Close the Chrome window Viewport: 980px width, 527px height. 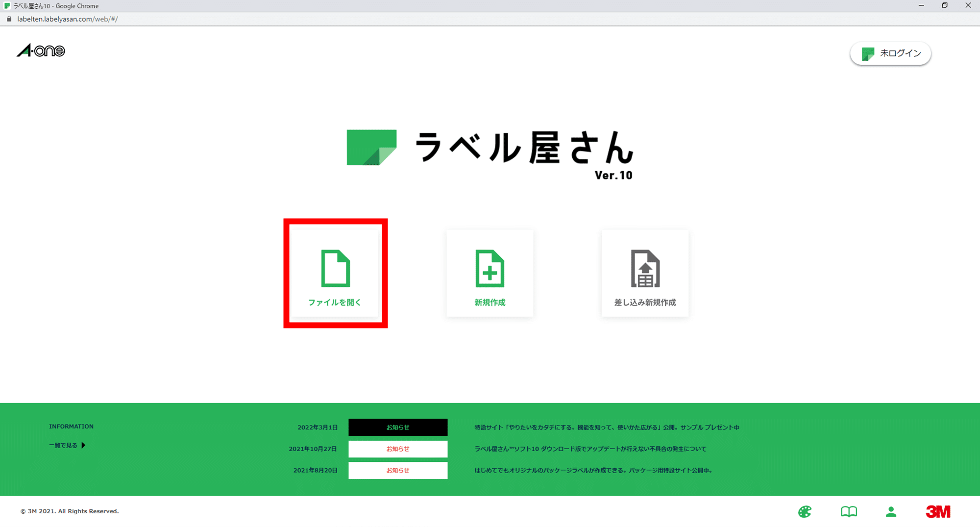pyautogui.click(x=968, y=6)
